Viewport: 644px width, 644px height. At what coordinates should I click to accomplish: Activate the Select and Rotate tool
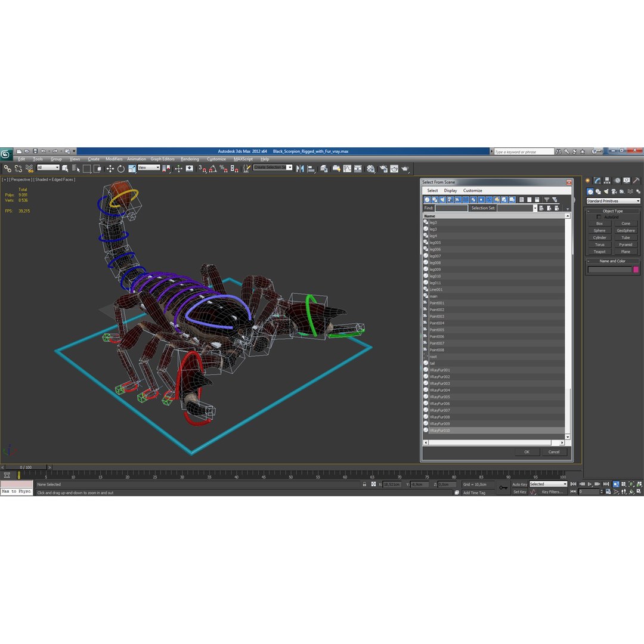pos(120,168)
